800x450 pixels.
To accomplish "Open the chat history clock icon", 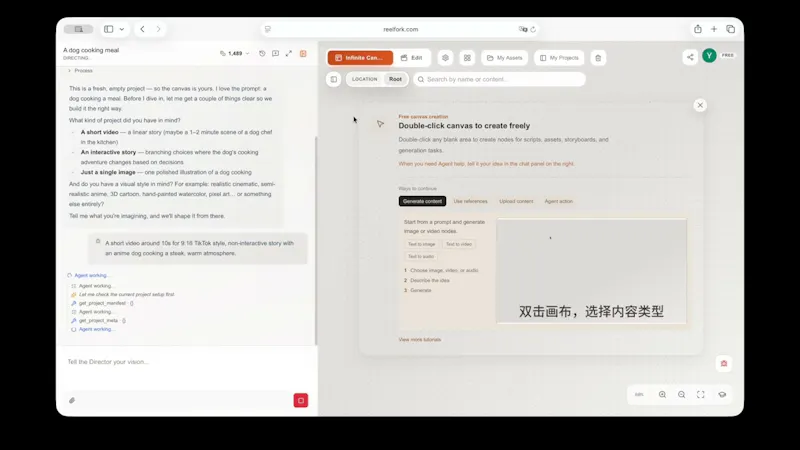I will [x=262, y=54].
